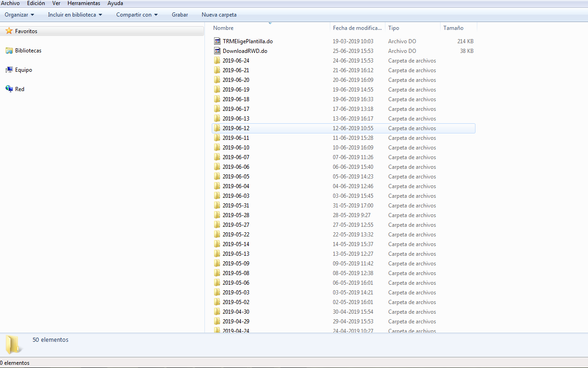The image size is (588, 368).
Task: Select folder icon for 2019-06-20
Action: point(217,80)
